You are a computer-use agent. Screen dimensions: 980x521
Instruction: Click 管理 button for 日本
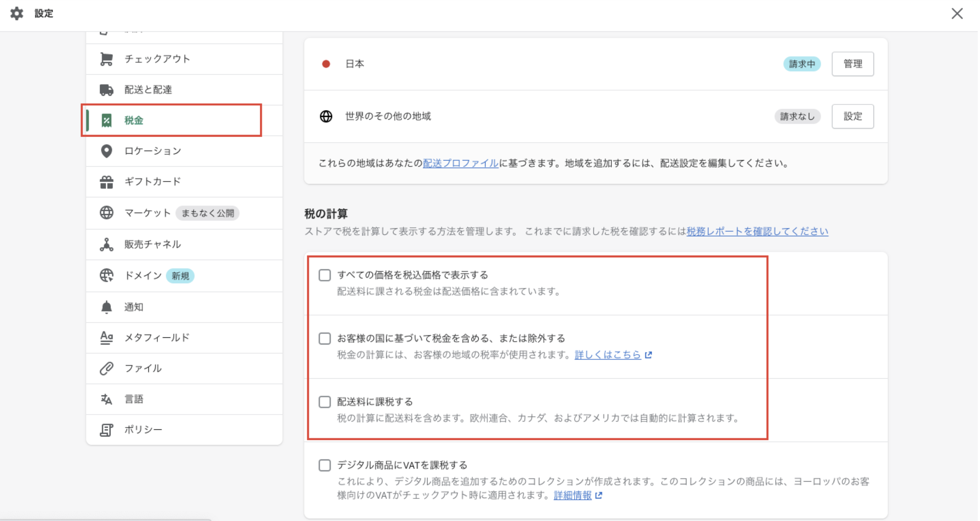pos(852,64)
